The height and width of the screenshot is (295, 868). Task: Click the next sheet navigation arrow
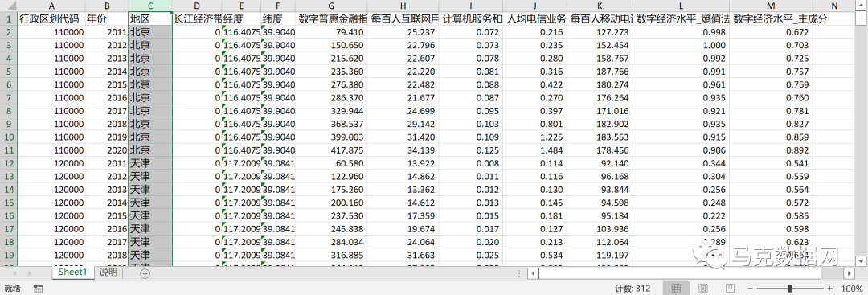pyautogui.click(x=30, y=273)
